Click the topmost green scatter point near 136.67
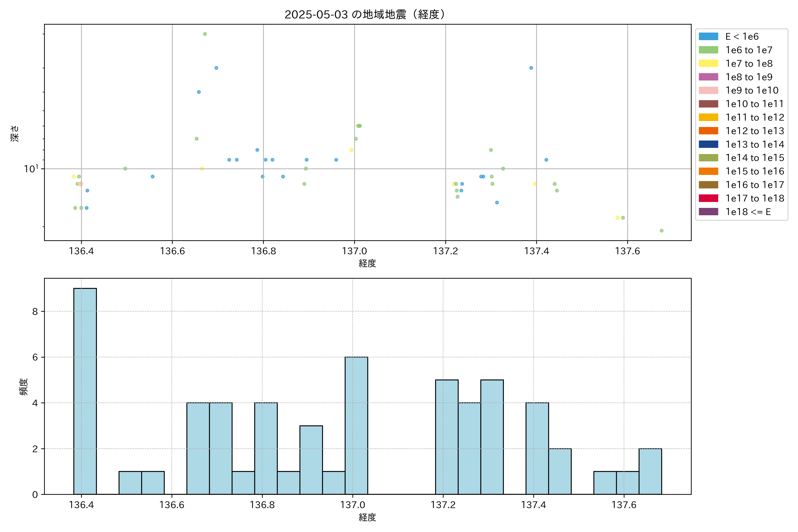 (205, 34)
